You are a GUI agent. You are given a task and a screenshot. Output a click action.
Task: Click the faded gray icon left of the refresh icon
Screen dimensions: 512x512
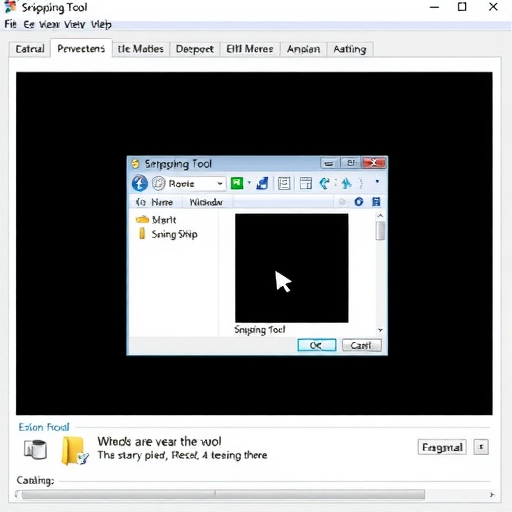tap(342, 202)
